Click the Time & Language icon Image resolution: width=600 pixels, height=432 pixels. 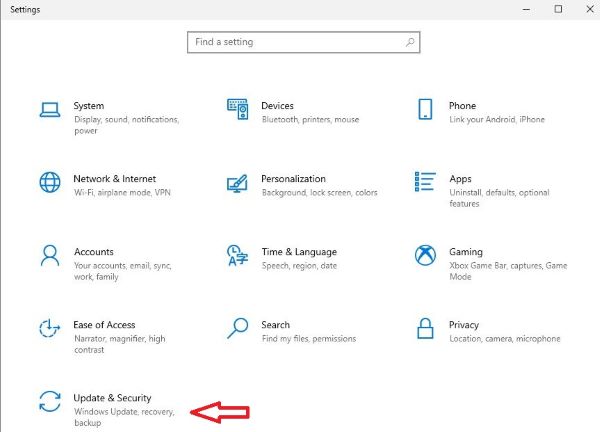237,255
